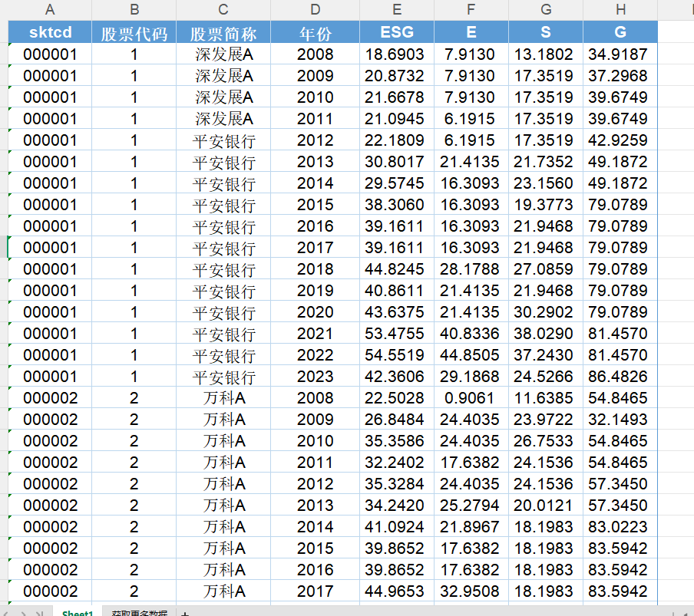The image size is (694, 616).
Task: Select the ESG value 42.3606
Action: (x=397, y=377)
